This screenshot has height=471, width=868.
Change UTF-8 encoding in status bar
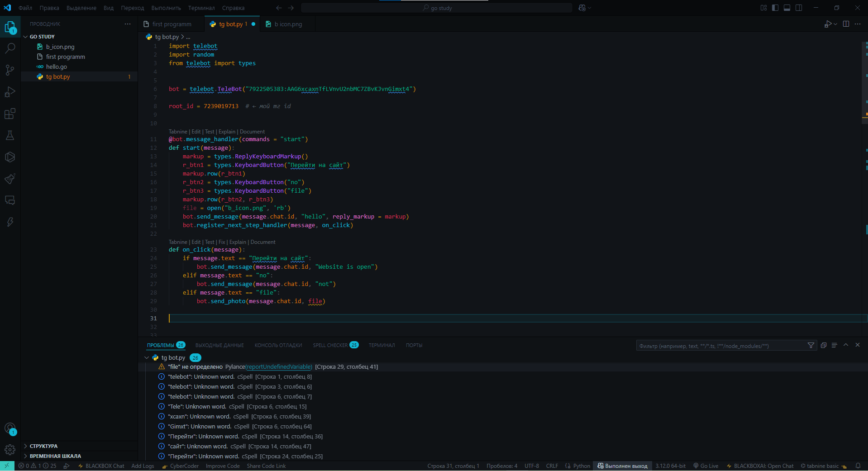tap(532, 466)
